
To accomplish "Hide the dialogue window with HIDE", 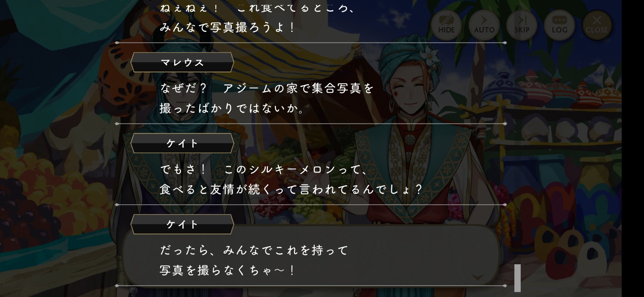I will click(x=446, y=25).
